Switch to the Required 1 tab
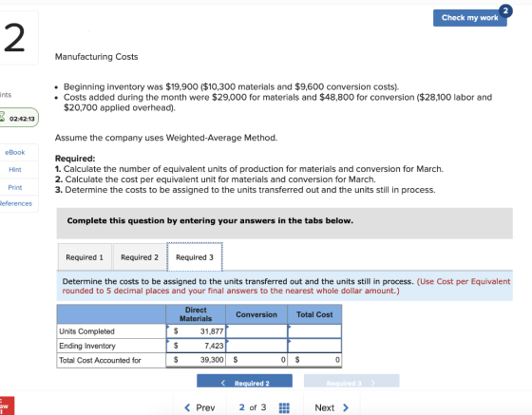The image size is (532, 415). tap(85, 257)
